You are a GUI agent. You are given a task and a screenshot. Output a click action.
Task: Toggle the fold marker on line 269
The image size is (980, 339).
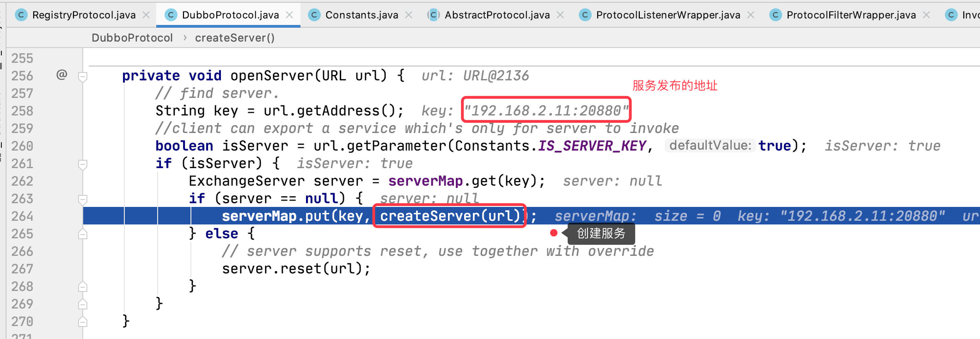pyautogui.click(x=83, y=304)
